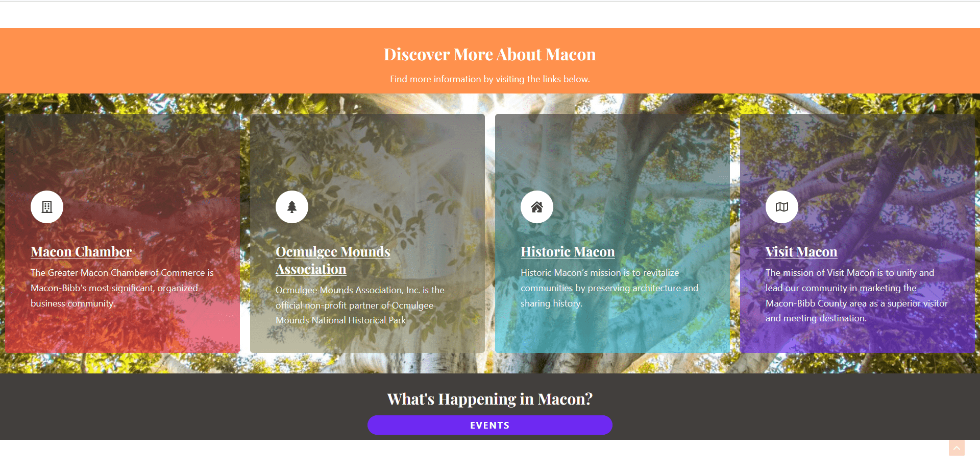Click the Ocmulgee Mounds Association description paragraph
This screenshot has height=471, width=980.
pos(360,305)
